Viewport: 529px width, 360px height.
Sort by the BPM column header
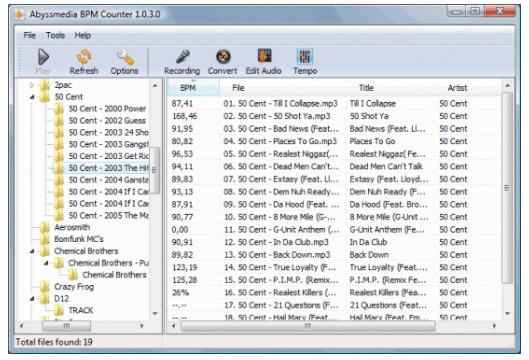[x=194, y=88]
